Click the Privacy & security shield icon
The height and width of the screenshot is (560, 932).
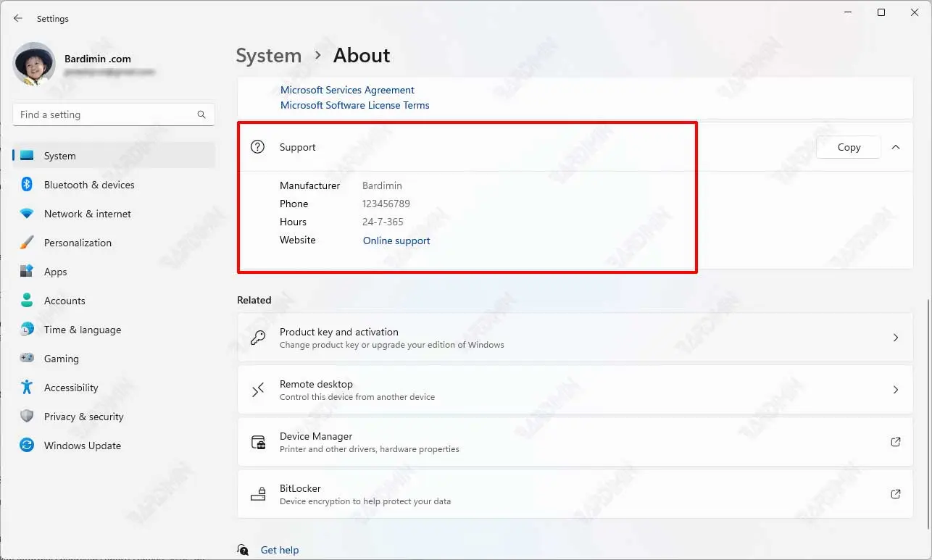coord(27,417)
